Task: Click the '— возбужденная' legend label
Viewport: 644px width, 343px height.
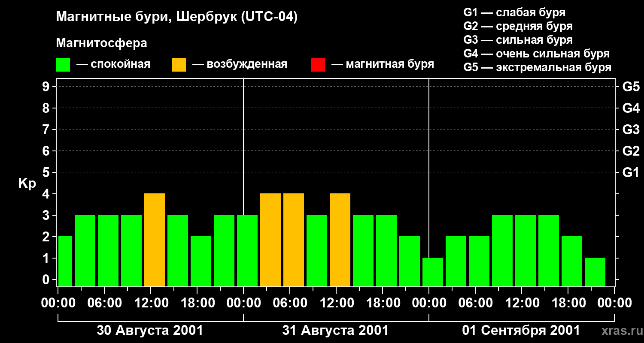Action: (240, 65)
